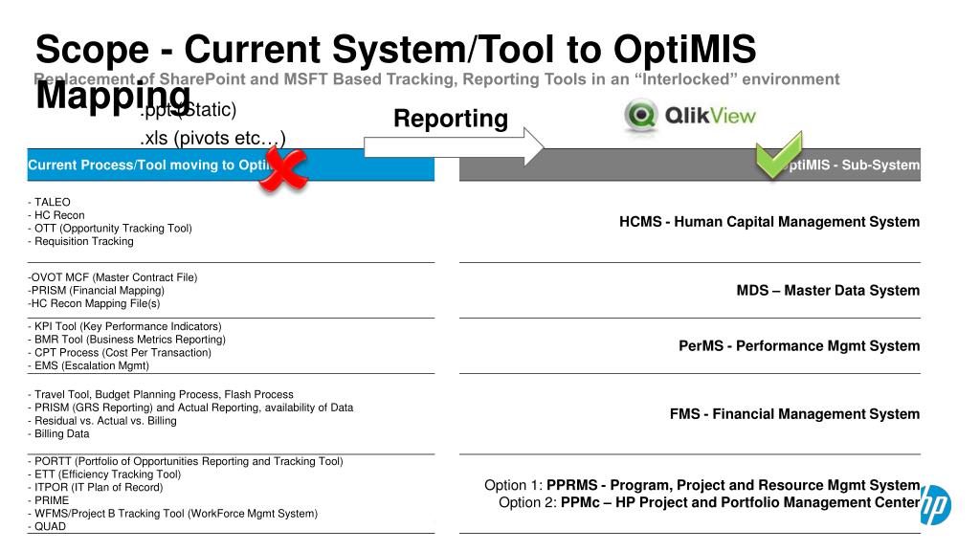Select the '- QUAD' line
This screenshot has width=980, height=551.
pyautogui.click(x=47, y=527)
